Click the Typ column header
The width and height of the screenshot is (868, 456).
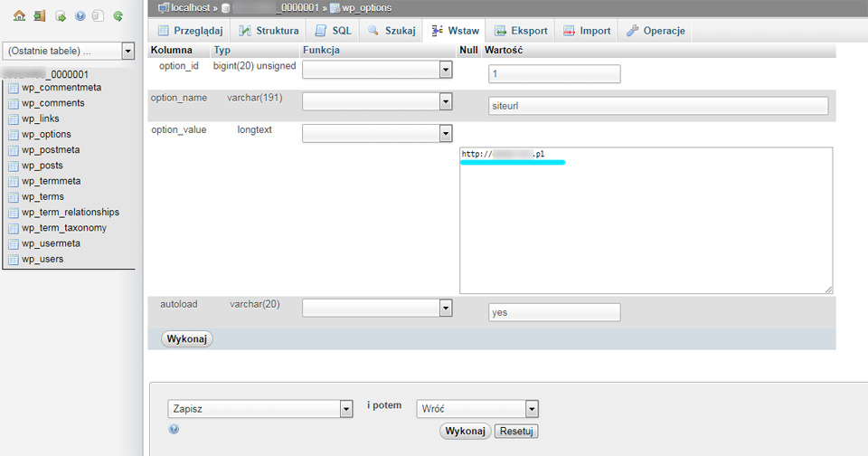[x=222, y=51]
